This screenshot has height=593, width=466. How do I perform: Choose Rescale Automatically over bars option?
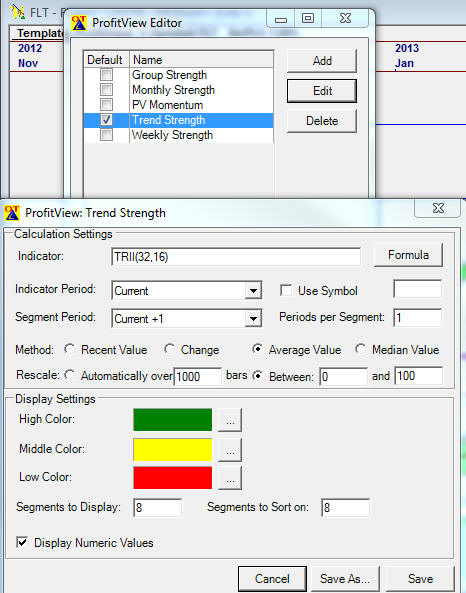click(x=70, y=375)
